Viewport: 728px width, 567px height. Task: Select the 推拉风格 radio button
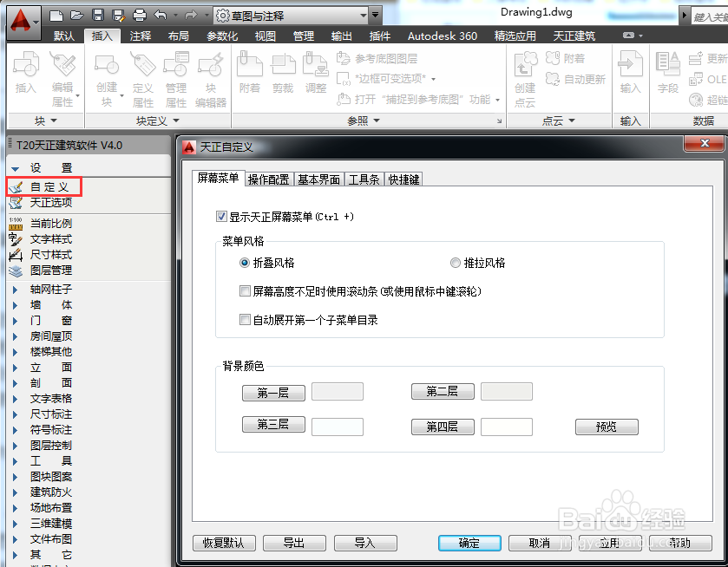456,263
